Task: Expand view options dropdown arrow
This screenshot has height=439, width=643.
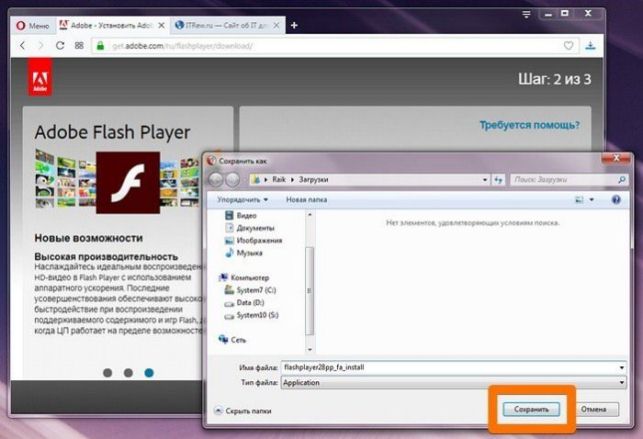Action: pyautogui.click(x=591, y=200)
